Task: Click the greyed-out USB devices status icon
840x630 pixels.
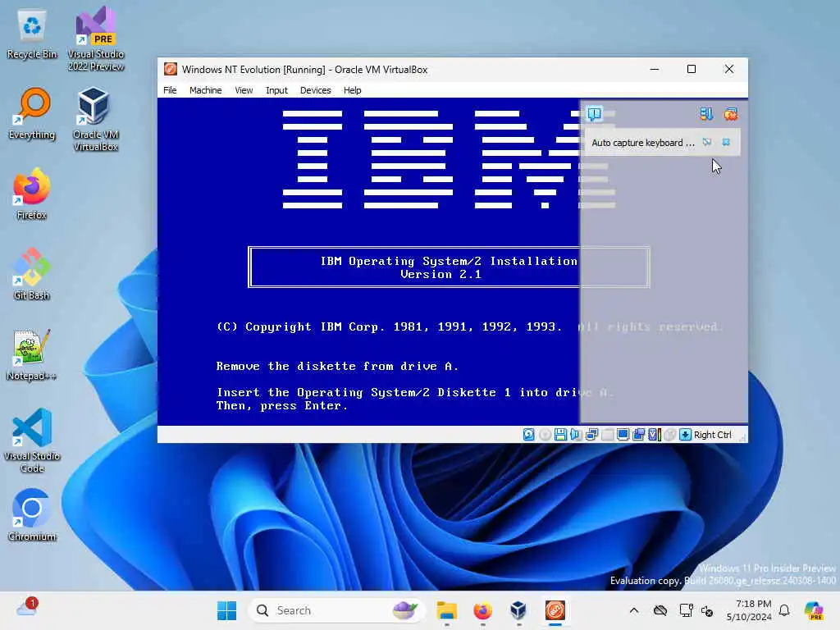Action: 607,435
